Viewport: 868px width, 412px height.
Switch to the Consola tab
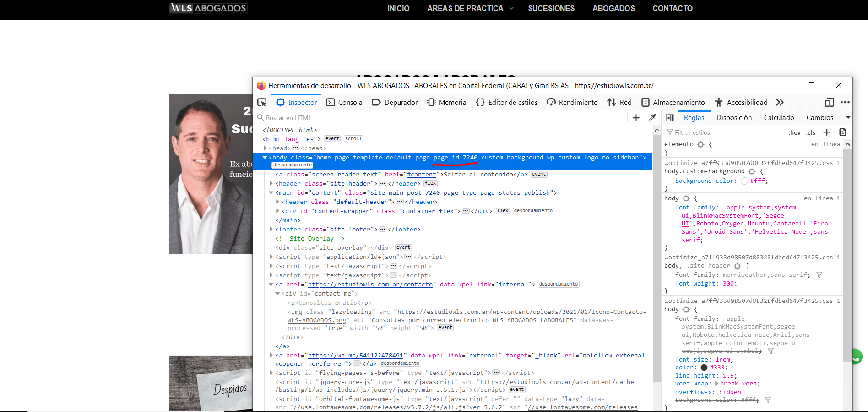(x=344, y=102)
